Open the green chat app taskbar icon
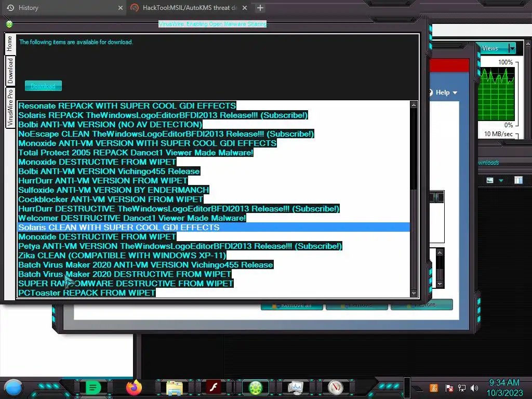 (94, 388)
